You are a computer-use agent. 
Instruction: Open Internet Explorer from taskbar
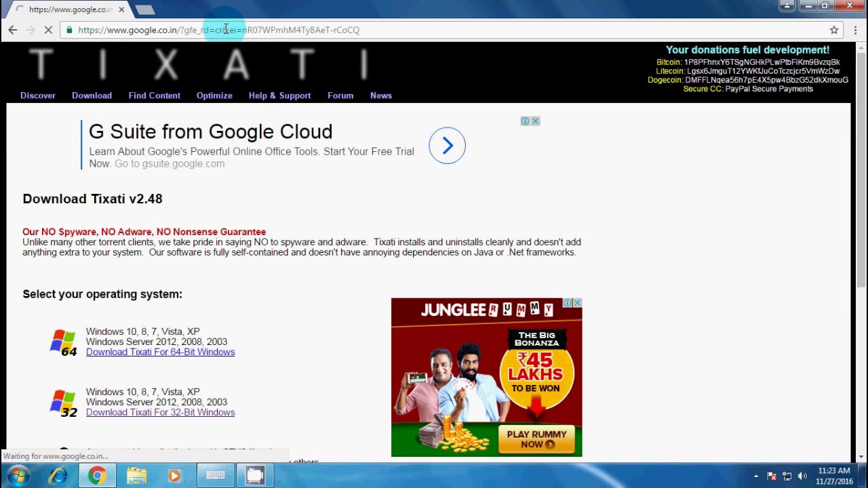(58, 476)
